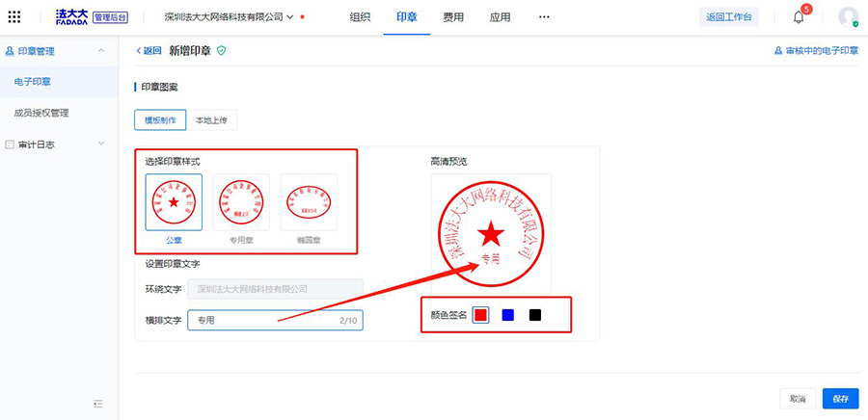Click the 横排文字 input field

pos(260,320)
